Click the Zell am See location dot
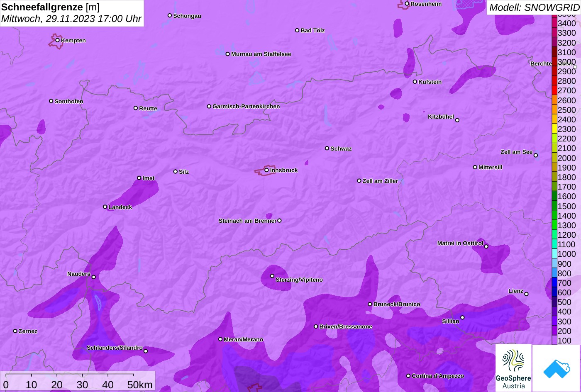Screen dimensions: 581x392 coord(536,156)
